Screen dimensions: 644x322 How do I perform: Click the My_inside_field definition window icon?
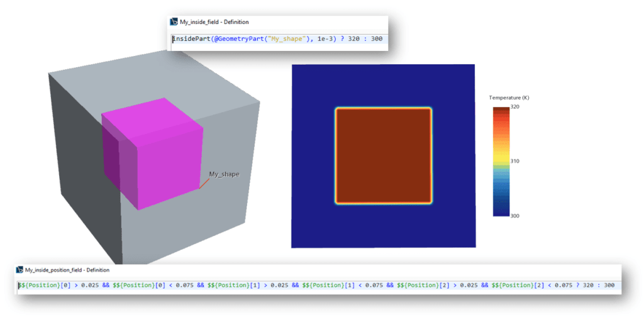(174, 22)
